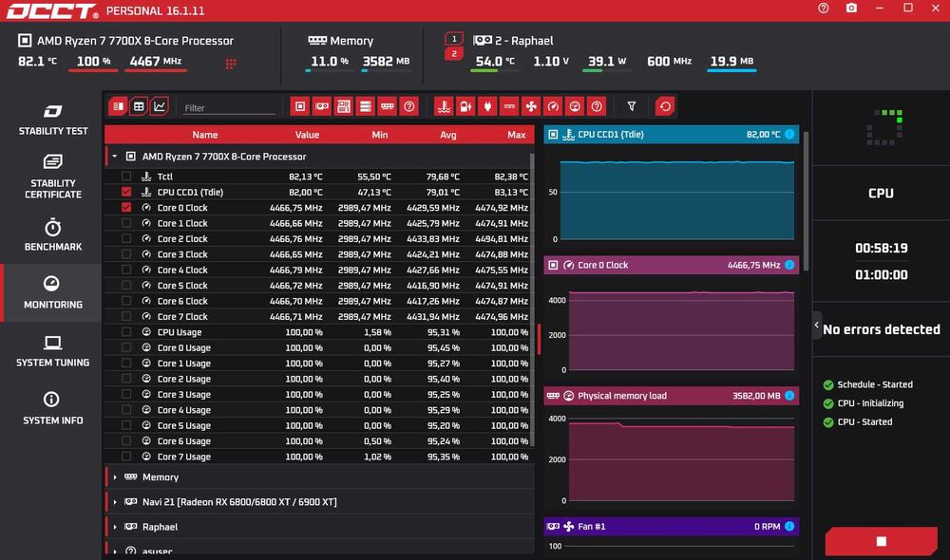Switch to the graphs-only view layout
950x560 pixels.
coord(160,106)
